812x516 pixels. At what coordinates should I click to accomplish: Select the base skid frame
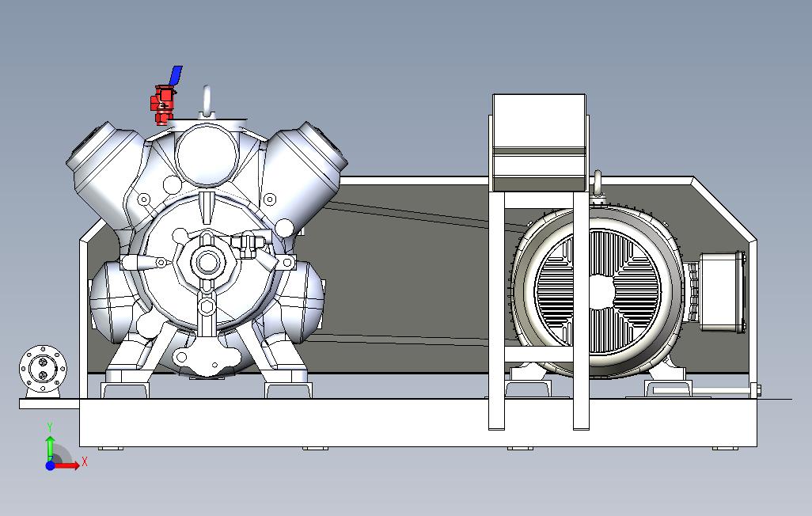point(418,423)
